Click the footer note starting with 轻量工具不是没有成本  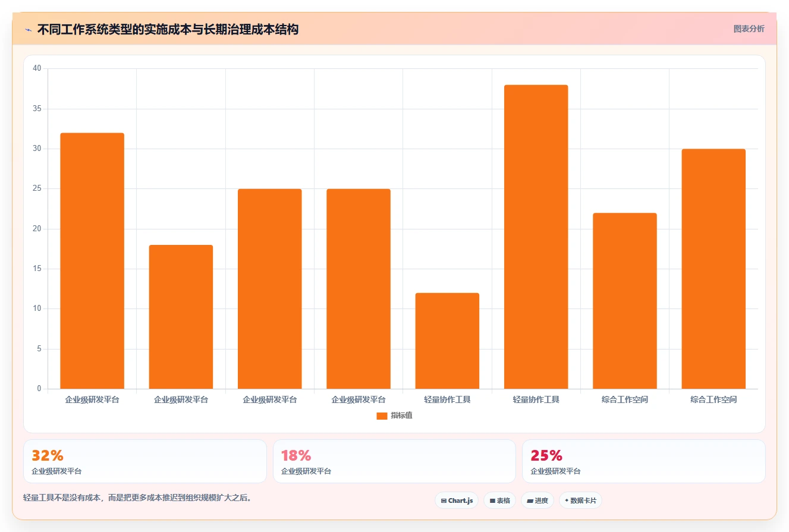pos(139,498)
